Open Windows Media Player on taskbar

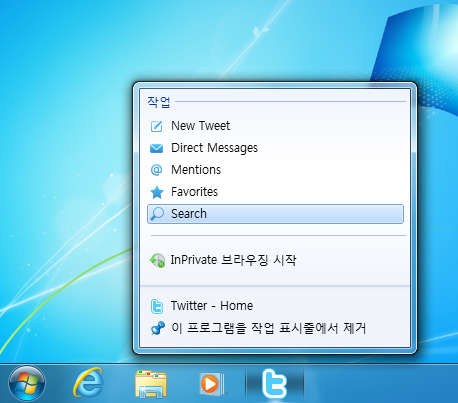point(211,384)
